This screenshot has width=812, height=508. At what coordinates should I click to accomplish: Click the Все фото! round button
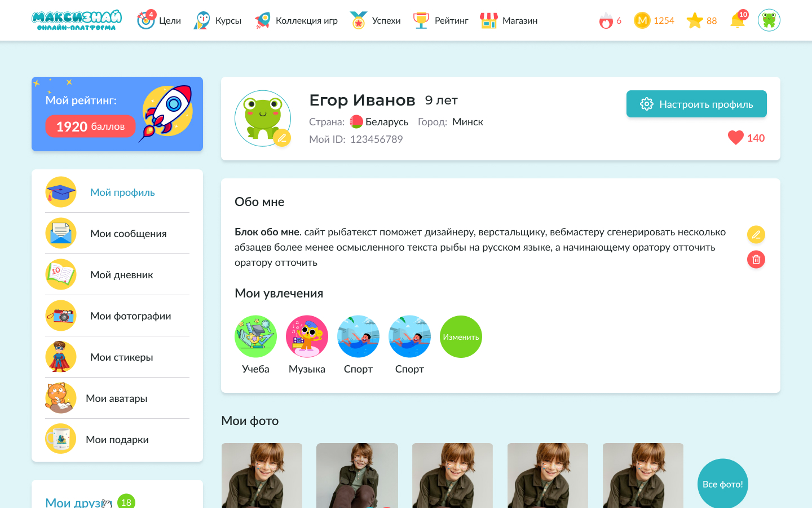[723, 484]
